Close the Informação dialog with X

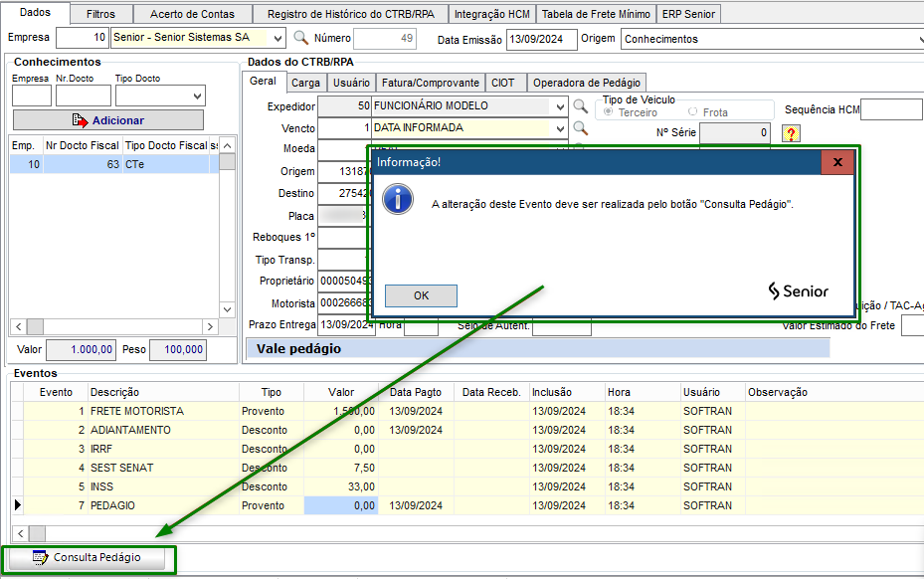[837, 162]
